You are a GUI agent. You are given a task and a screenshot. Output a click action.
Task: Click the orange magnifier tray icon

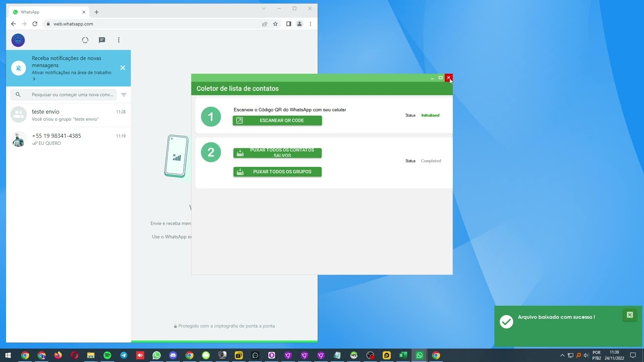pyautogui.click(x=579, y=355)
